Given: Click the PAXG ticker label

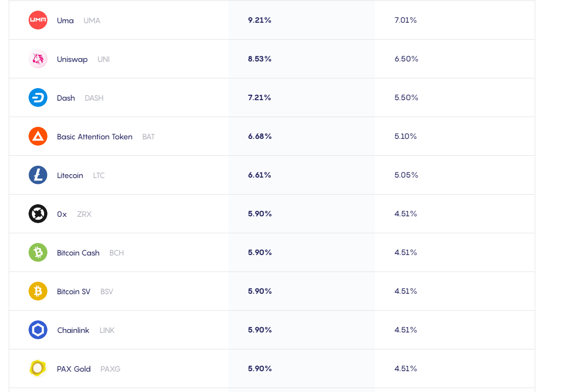Looking at the screenshot, I should click(x=110, y=369).
